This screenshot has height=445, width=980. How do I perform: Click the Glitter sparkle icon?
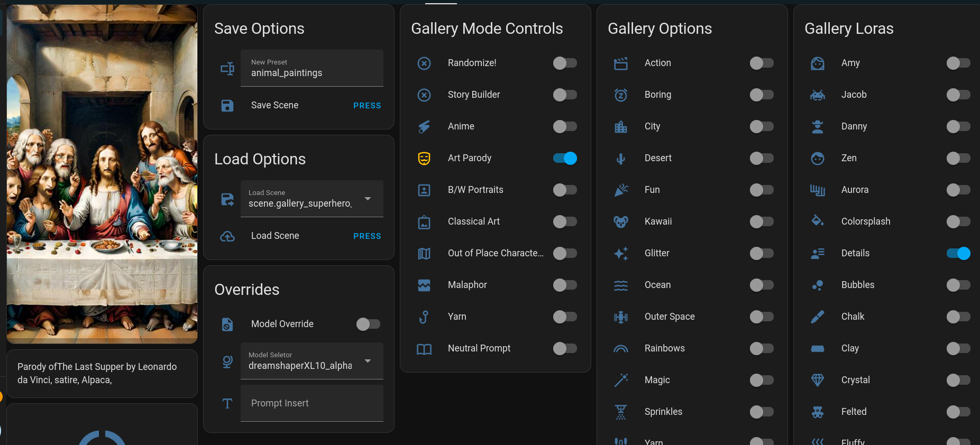point(621,253)
